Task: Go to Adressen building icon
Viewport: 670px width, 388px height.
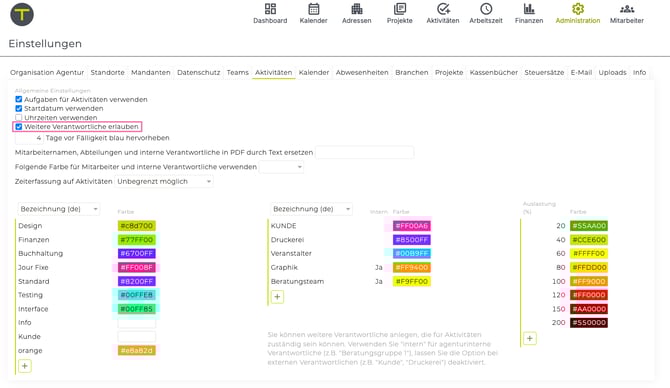Action: click(357, 9)
